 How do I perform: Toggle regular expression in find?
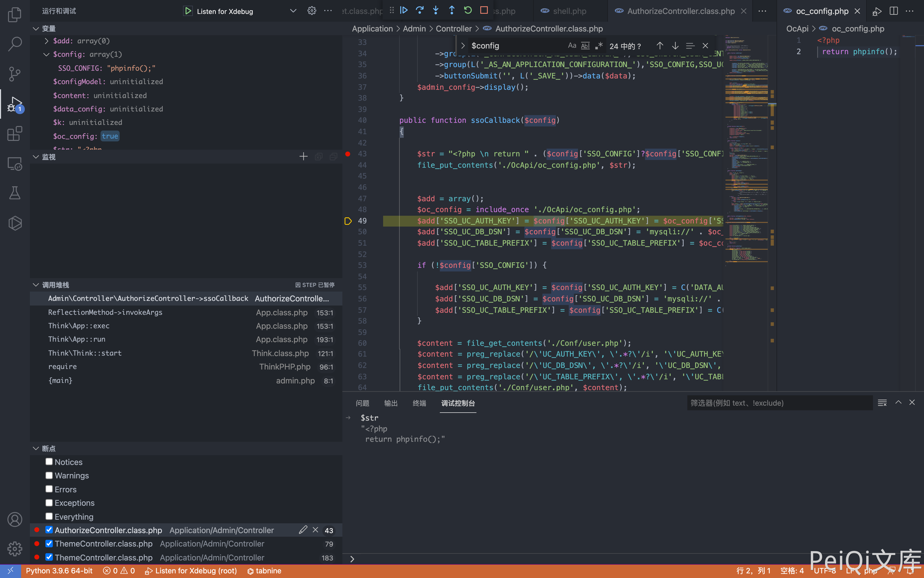click(599, 46)
